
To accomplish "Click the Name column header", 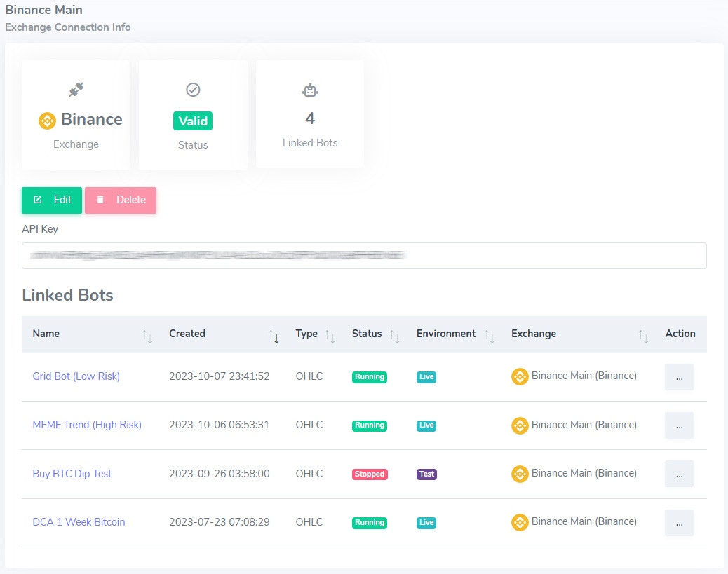I will click(x=46, y=334).
